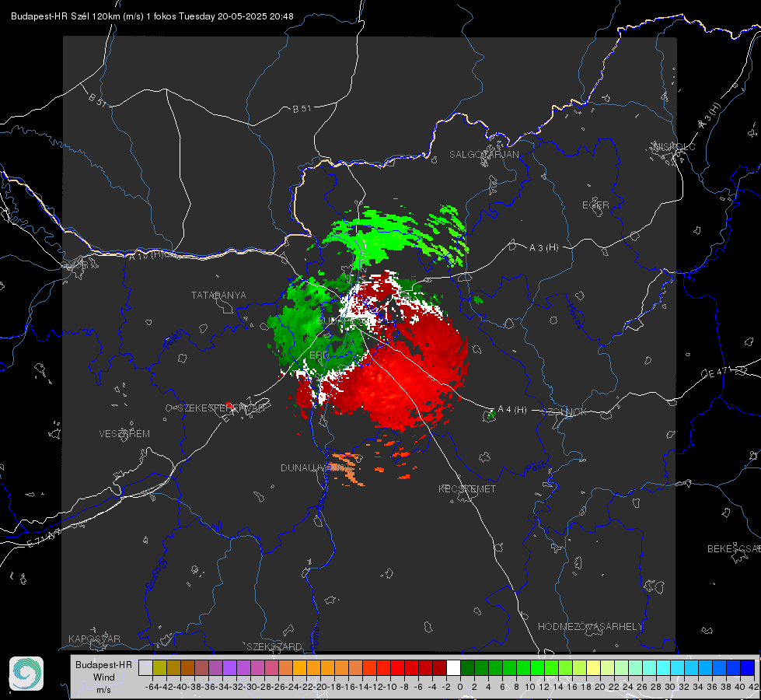Click the 'SALGÓTARJÁN' city label
This screenshot has height=700, width=761.
click(x=483, y=155)
